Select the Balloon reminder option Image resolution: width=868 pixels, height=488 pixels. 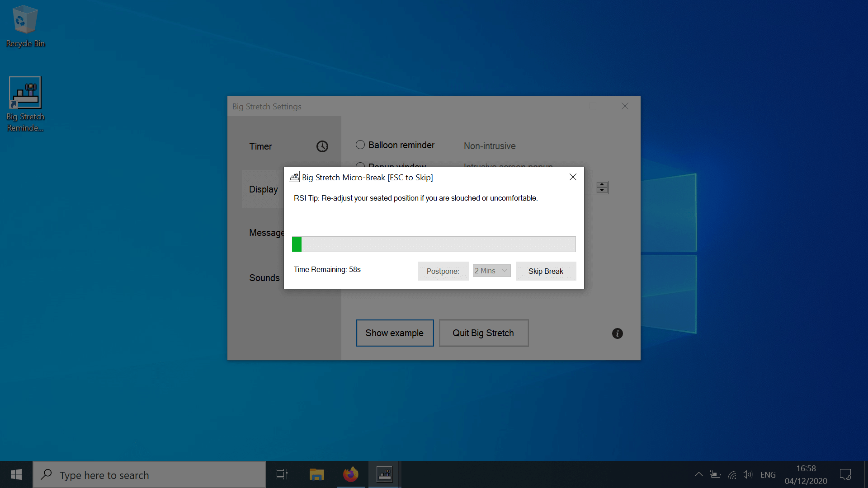pyautogui.click(x=360, y=145)
